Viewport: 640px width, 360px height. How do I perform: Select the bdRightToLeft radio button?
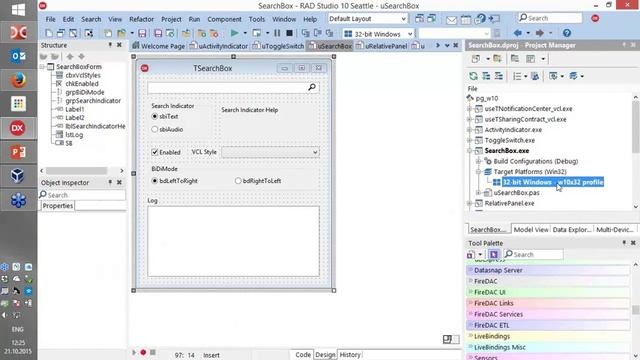[x=238, y=181]
